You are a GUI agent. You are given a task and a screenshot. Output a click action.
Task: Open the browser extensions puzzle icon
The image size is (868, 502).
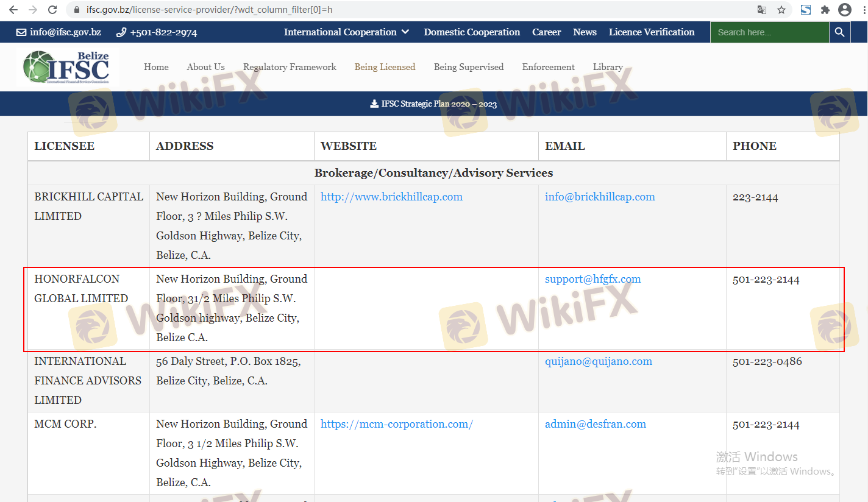click(x=825, y=10)
